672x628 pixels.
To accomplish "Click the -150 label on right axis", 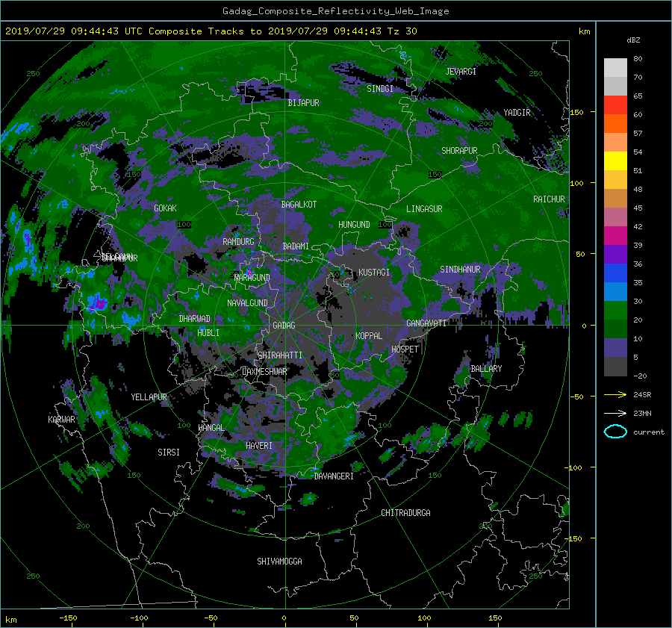I will click(x=574, y=538).
